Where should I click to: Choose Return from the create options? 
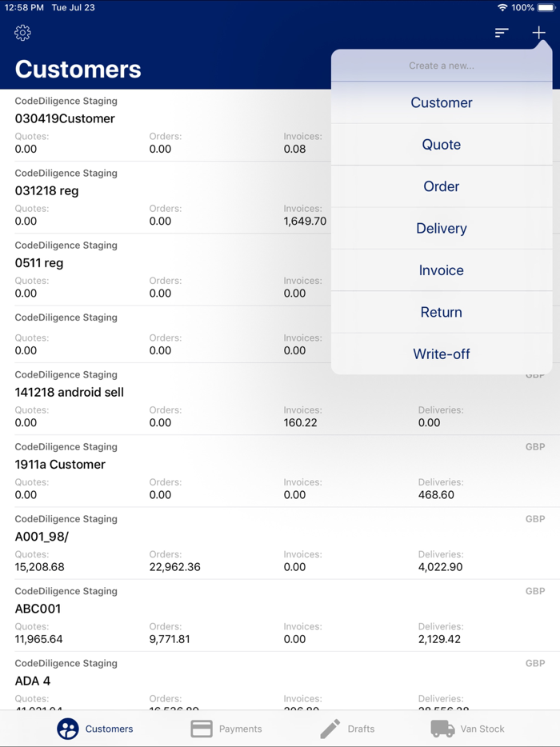coord(442,312)
